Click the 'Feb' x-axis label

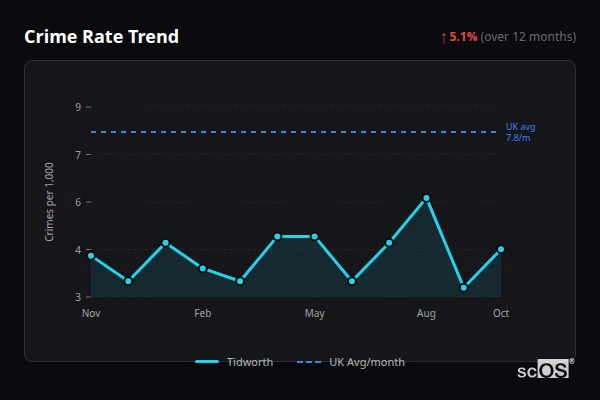point(202,313)
